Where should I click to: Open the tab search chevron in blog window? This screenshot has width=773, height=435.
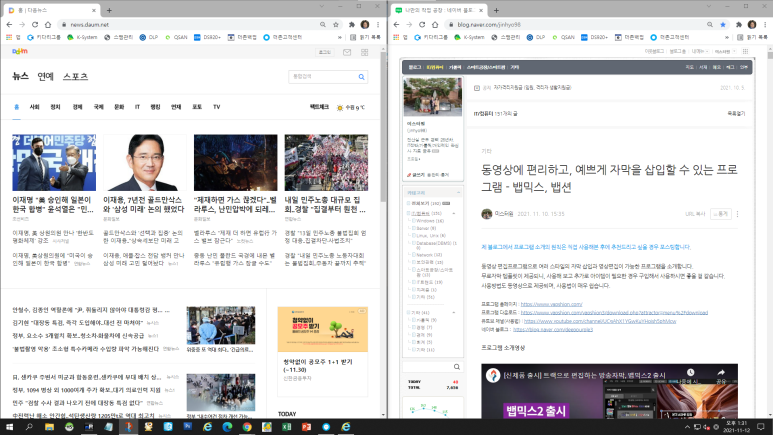click(708, 6)
